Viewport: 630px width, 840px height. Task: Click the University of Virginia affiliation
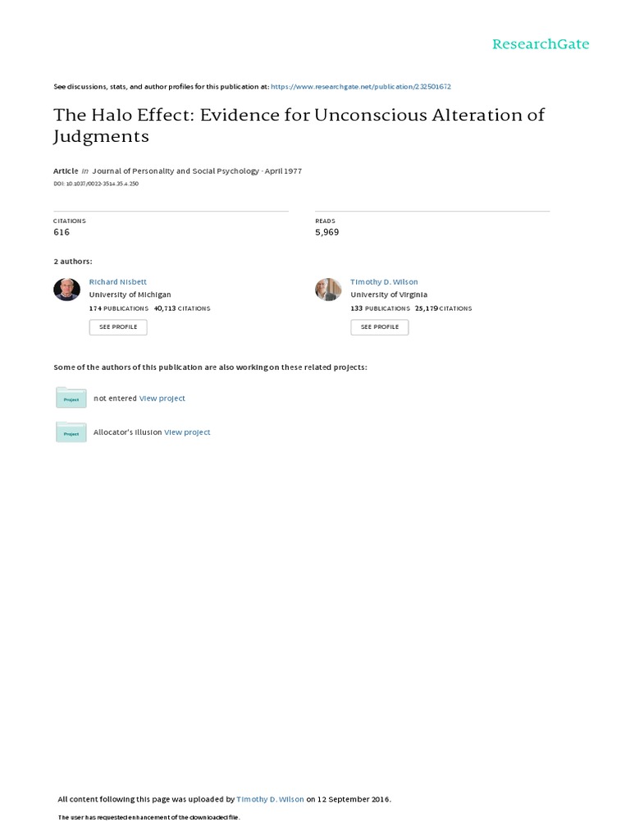coord(389,294)
